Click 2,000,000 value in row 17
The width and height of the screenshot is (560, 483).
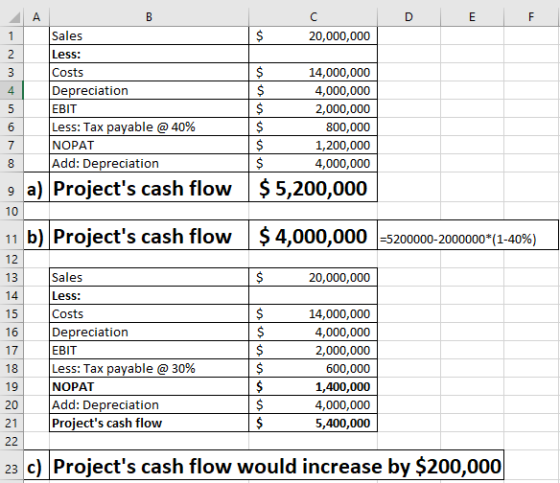click(x=313, y=350)
